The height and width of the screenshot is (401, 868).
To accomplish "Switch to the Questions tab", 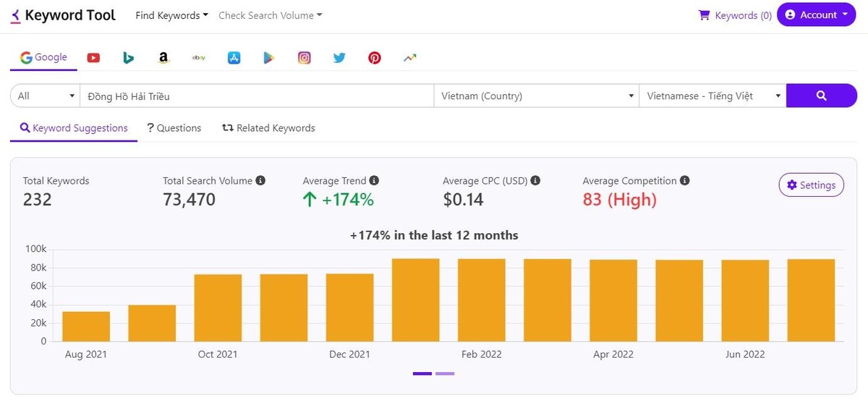I will pos(174,128).
